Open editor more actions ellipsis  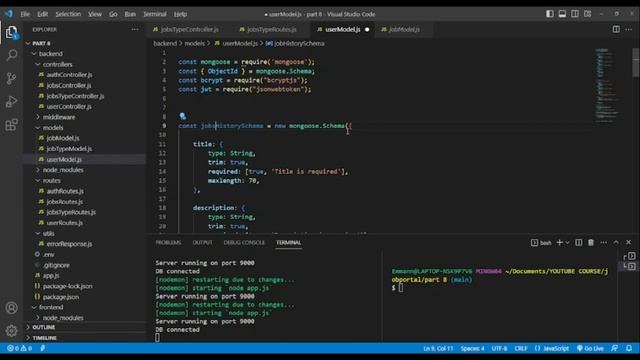[x=629, y=29]
